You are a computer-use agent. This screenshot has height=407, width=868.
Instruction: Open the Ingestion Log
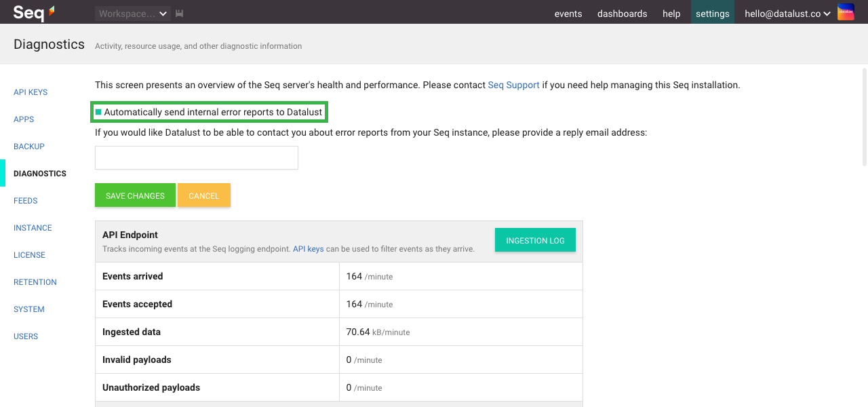(x=535, y=240)
